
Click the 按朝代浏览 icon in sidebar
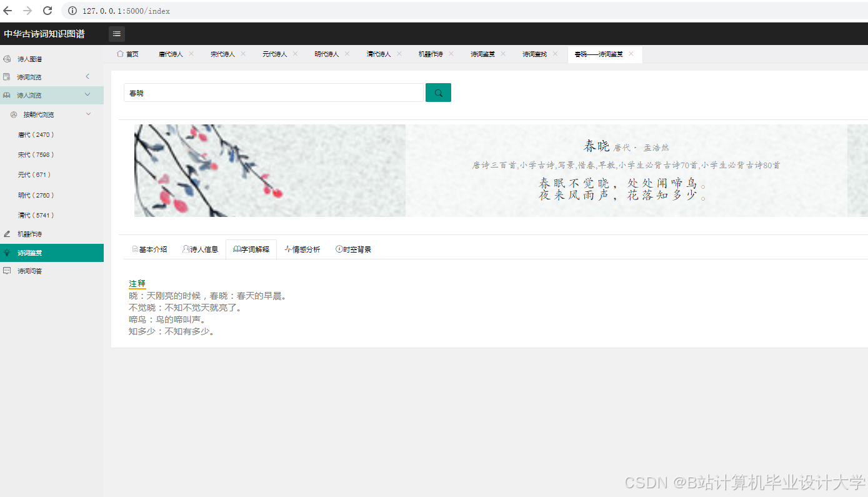(x=13, y=114)
